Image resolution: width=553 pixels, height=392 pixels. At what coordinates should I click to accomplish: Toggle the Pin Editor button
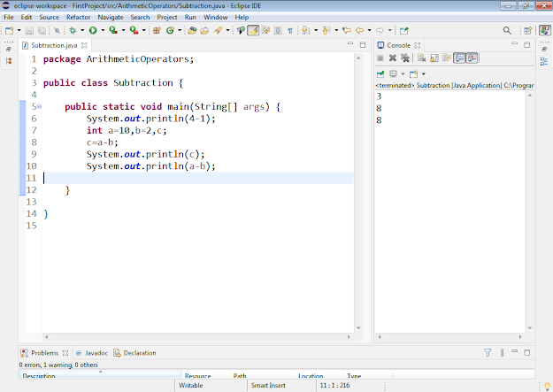(404, 31)
